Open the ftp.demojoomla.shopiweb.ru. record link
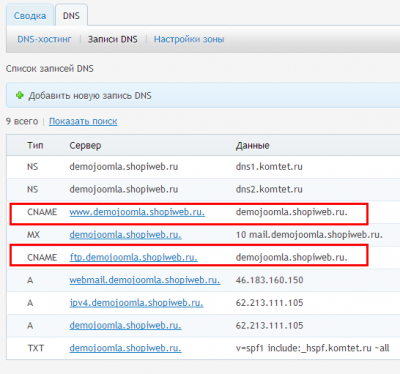This screenshot has width=400, height=374. (x=133, y=257)
